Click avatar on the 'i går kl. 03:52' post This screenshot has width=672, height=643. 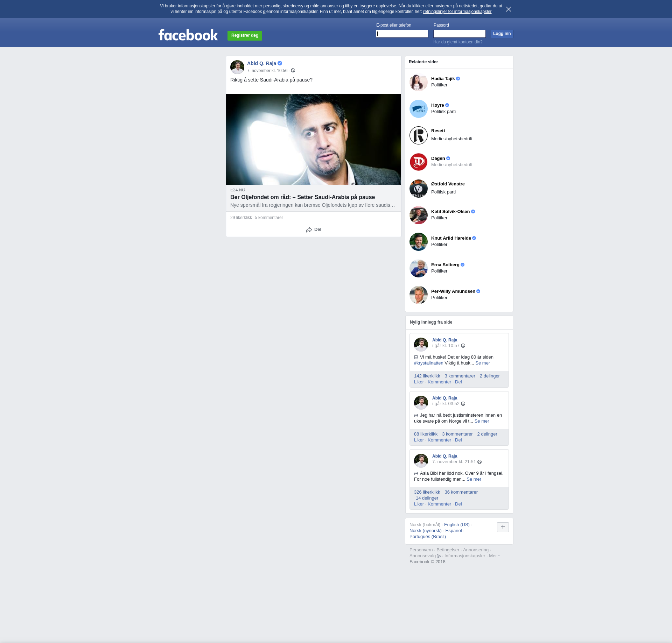coord(421,403)
